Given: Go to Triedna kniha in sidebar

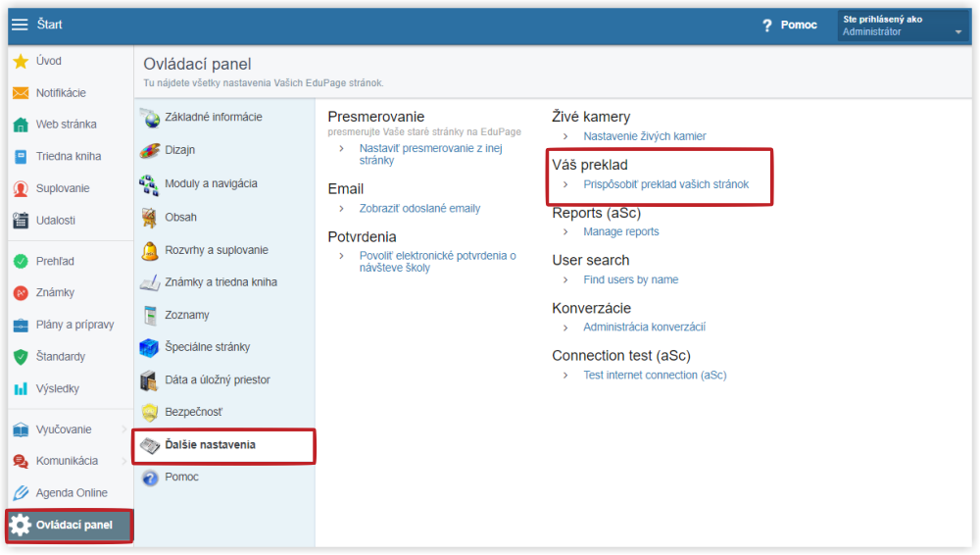Looking at the screenshot, I should pyautogui.click(x=69, y=157).
